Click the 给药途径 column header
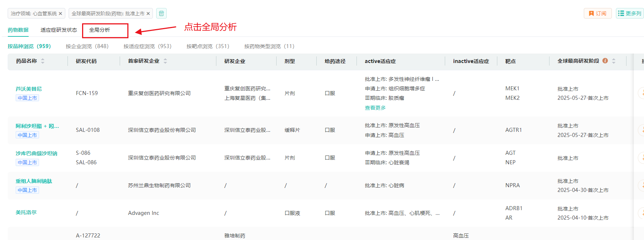 (335, 61)
